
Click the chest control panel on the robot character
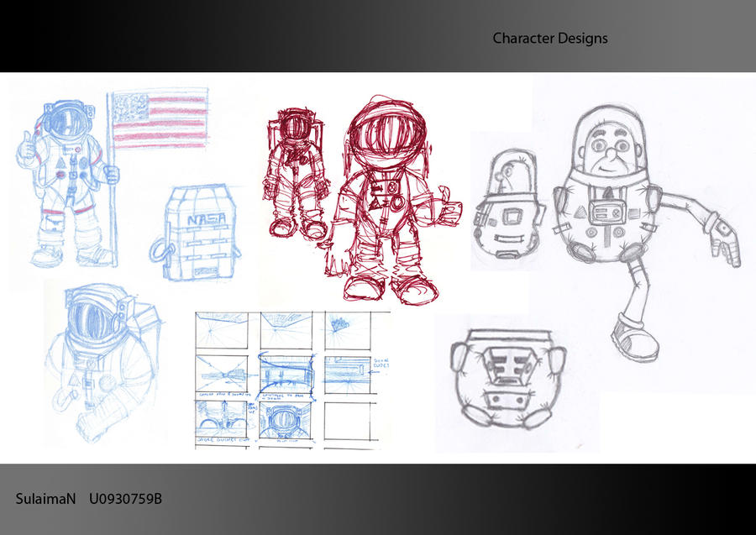[x=606, y=210]
